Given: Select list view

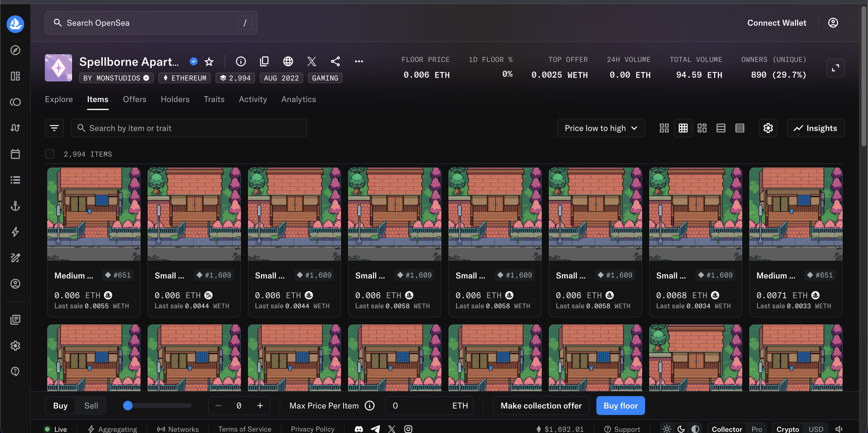Looking at the screenshot, I should pyautogui.click(x=721, y=128).
